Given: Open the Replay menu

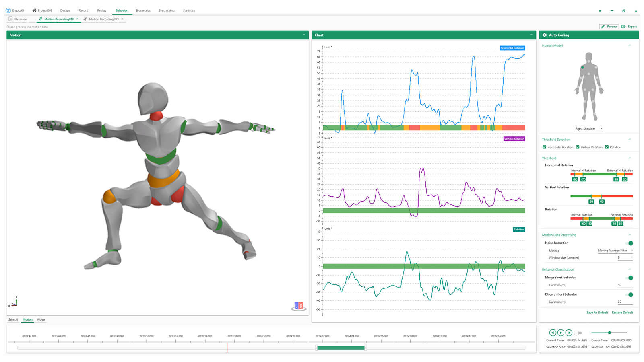Looking at the screenshot, I should [x=102, y=10].
